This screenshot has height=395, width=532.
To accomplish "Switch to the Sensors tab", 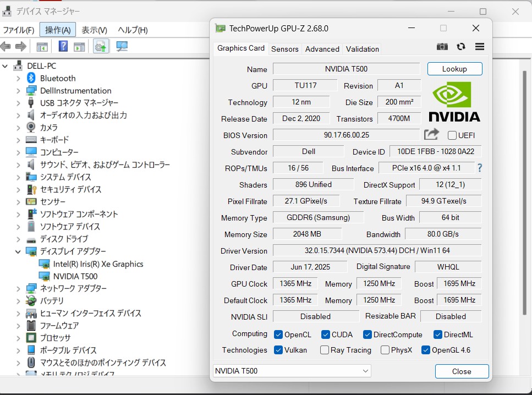I will [x=285, y=49].
